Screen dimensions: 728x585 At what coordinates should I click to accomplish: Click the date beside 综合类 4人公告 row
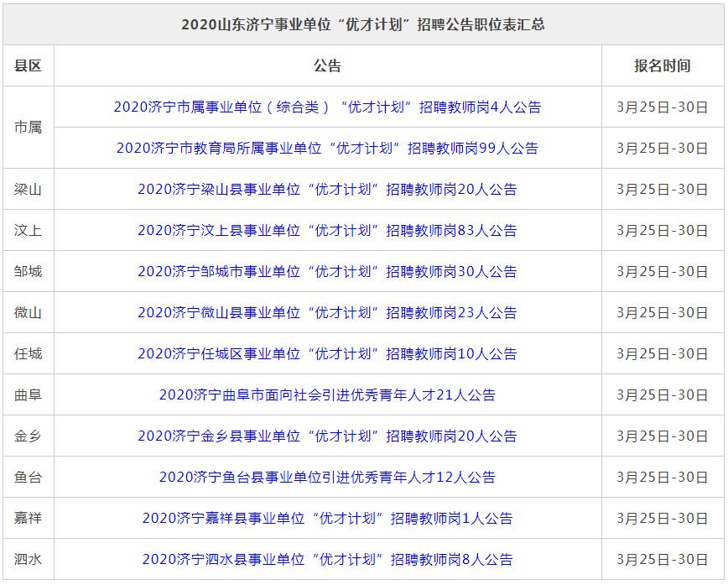tap(663, 107)
